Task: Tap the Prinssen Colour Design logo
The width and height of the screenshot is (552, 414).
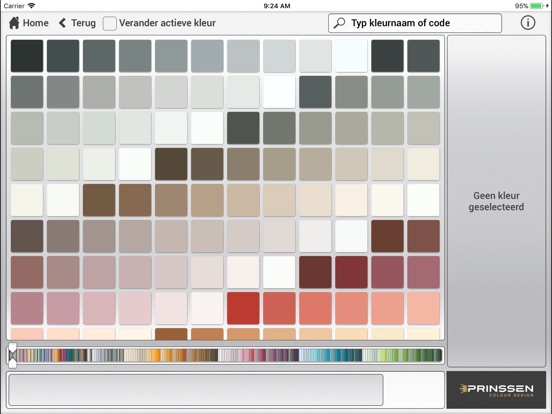Action: [x=496, y=390]
